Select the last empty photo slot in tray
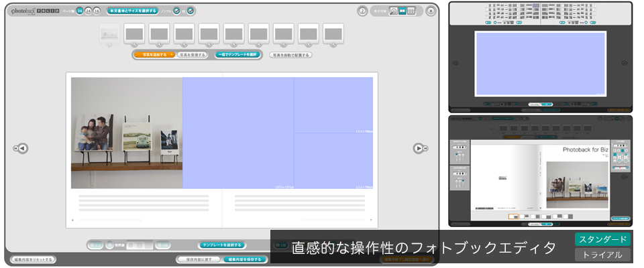The image size is (644, 268). (x=333, y=33)
